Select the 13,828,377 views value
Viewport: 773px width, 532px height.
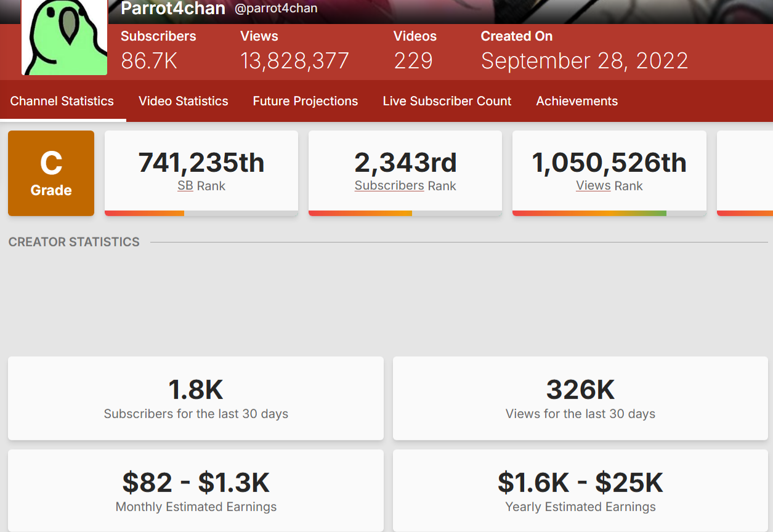294,61
